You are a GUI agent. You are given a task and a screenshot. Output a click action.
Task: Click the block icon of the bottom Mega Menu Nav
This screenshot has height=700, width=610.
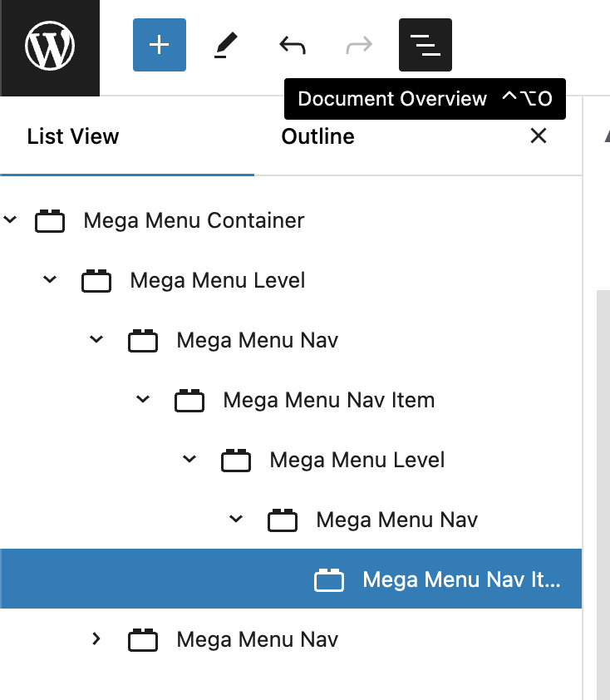pos(143,640)
